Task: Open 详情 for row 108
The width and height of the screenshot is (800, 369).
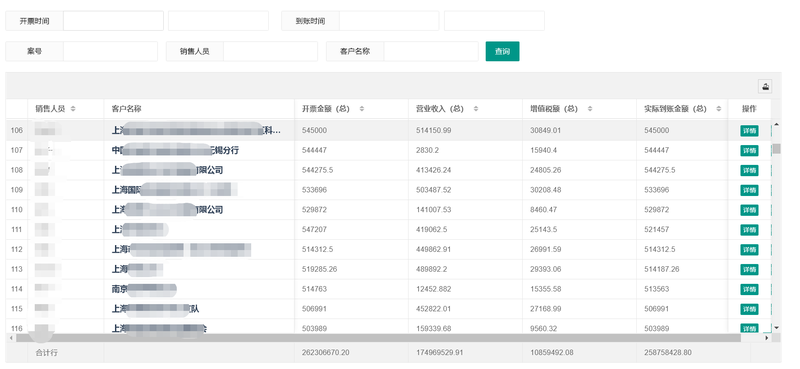Action: click(749, 170)
